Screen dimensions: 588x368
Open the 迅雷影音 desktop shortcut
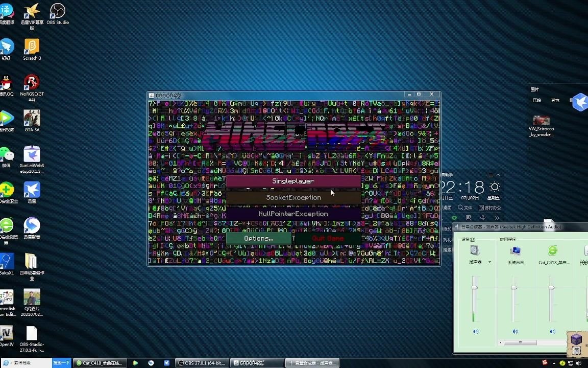(x=32, y=228)
